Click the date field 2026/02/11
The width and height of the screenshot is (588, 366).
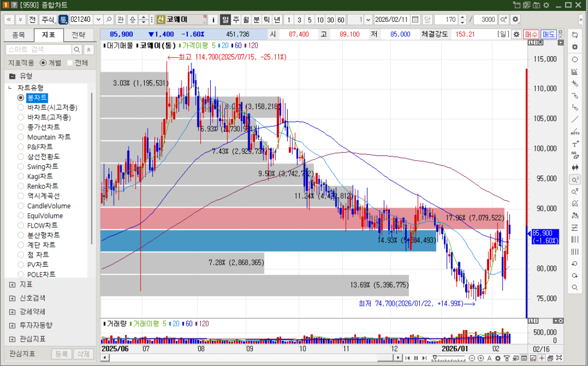392,20
